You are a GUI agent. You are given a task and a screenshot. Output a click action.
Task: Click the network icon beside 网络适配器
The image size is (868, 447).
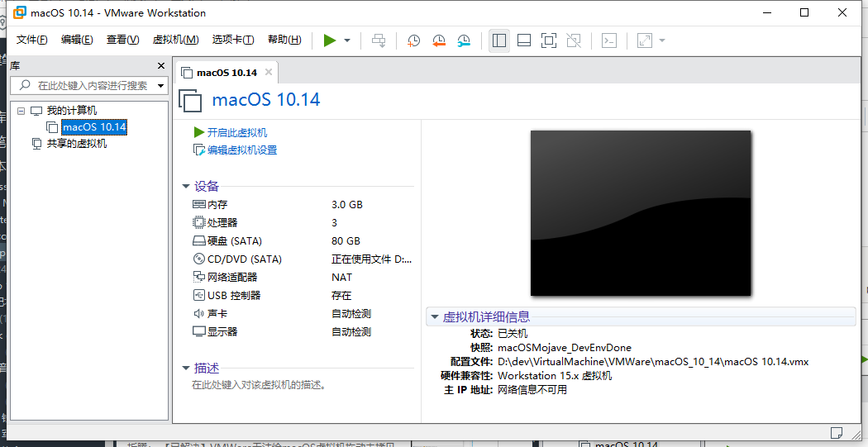pyautogui.click(x=198, y=277)
